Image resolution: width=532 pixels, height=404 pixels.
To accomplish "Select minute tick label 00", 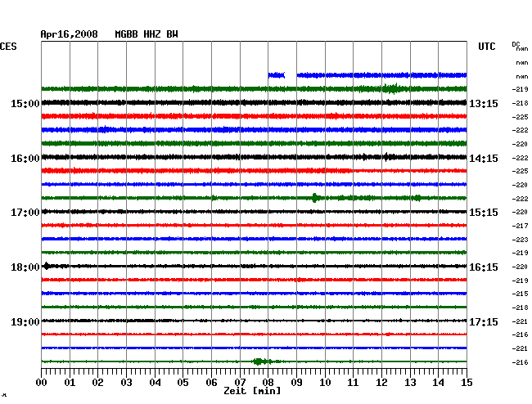I will coord(42,383).
